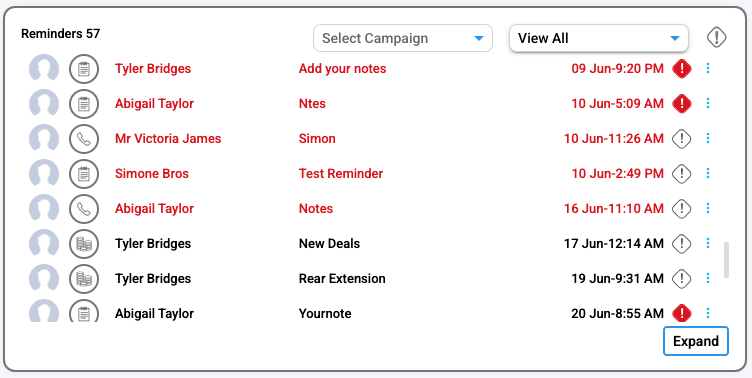Click the Expand button
The image size is (752, 378).
pos(696,341)
